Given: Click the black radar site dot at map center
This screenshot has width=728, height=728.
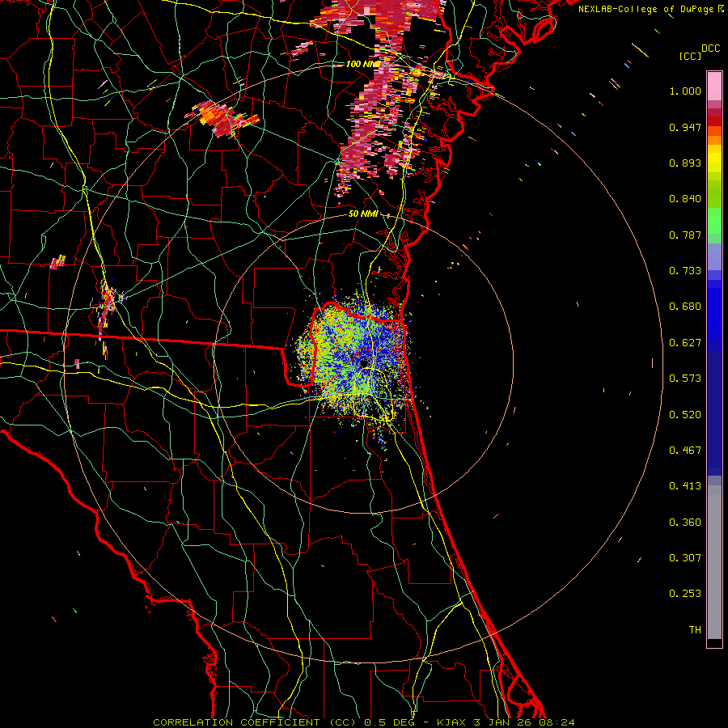Looking at the screenshot, I should (x=364, y=362).
